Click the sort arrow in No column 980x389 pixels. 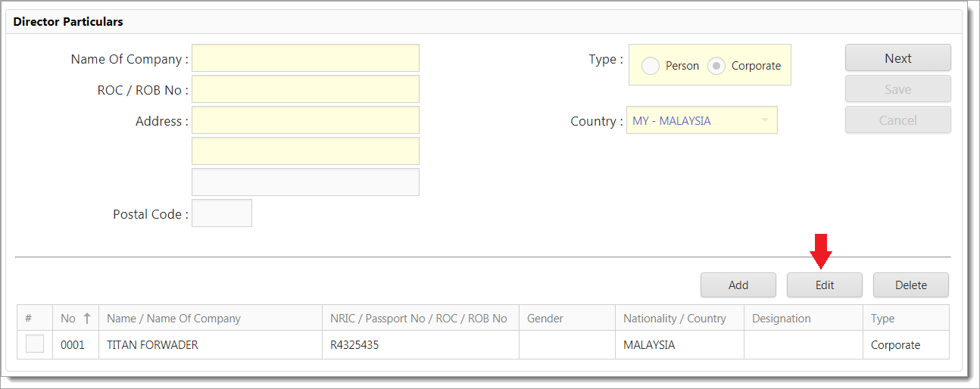coord(86,319)
